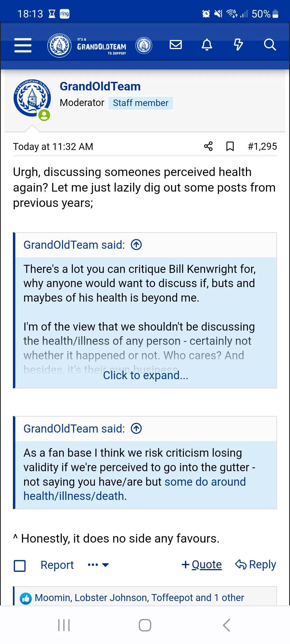The height and width of the screenshot is (644, 290).
Task: Open the notifications bell
Action: tap(207, 45)
